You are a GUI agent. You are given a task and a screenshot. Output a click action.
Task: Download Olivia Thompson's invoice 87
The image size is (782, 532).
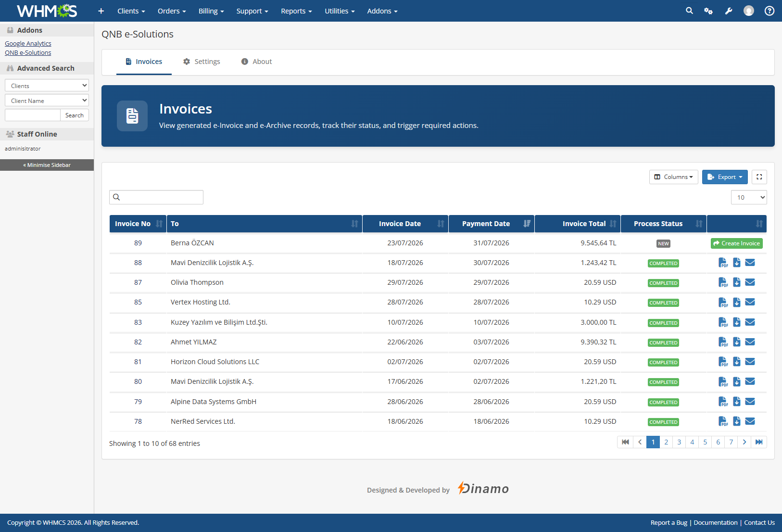pyautogui.click(x=737, y=282)
